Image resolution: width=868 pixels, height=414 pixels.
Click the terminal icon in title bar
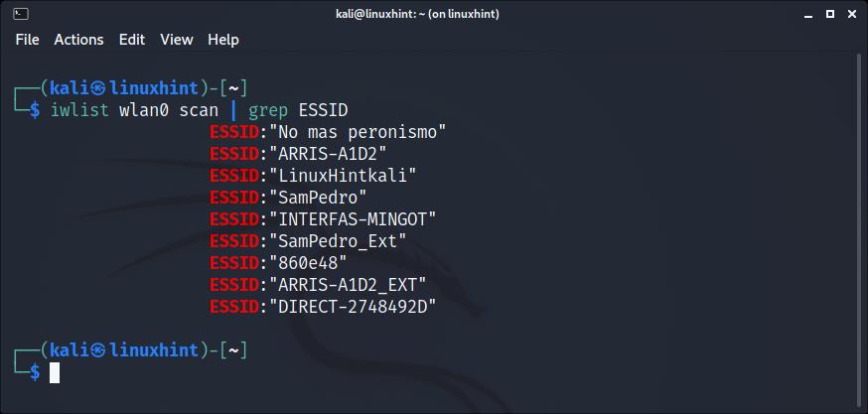[21, 14]
